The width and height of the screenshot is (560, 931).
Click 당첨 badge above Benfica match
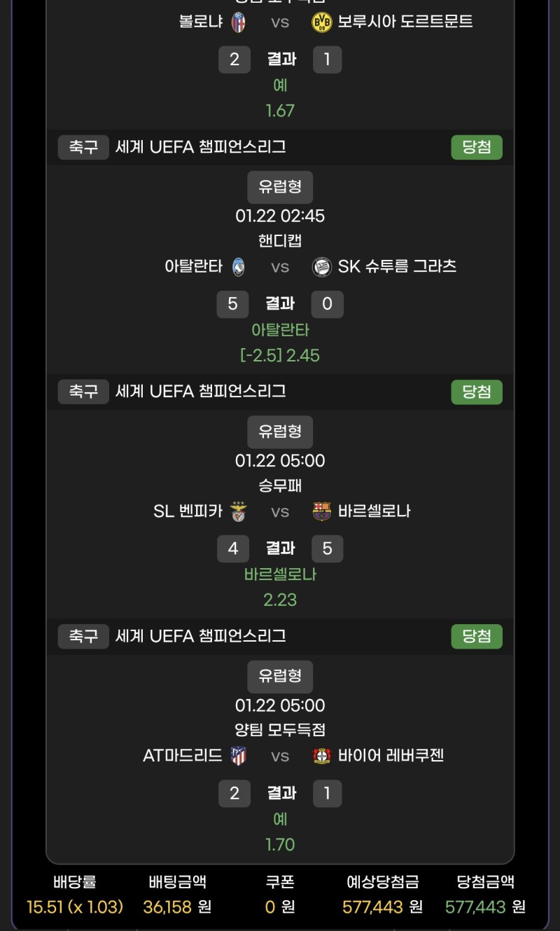click(x=477, y=392)
